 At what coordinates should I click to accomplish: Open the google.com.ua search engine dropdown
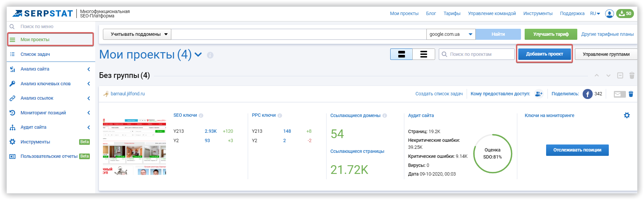451,34
